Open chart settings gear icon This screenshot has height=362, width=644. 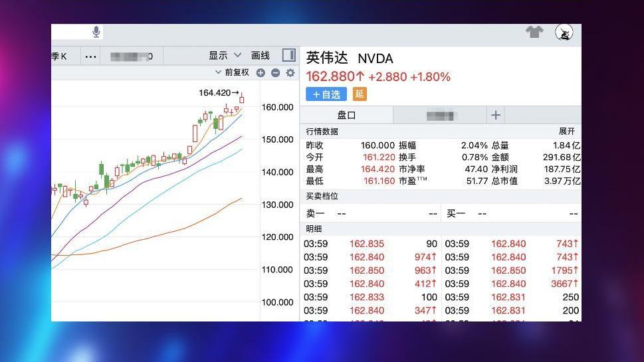(x=290, y=72)
